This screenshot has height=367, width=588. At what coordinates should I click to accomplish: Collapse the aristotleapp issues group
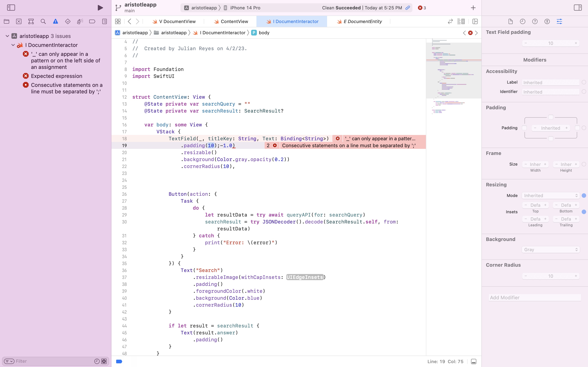coord(7,36)
